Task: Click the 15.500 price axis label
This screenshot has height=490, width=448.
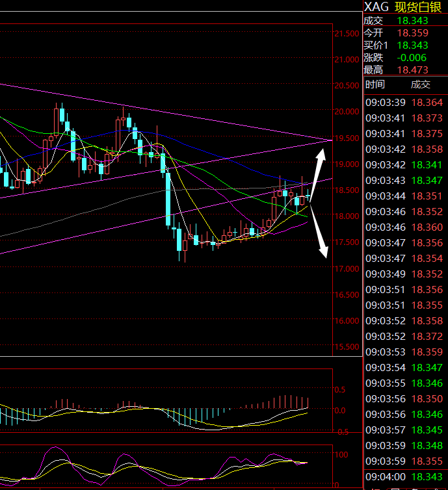Action: click(x=347, y=346)
